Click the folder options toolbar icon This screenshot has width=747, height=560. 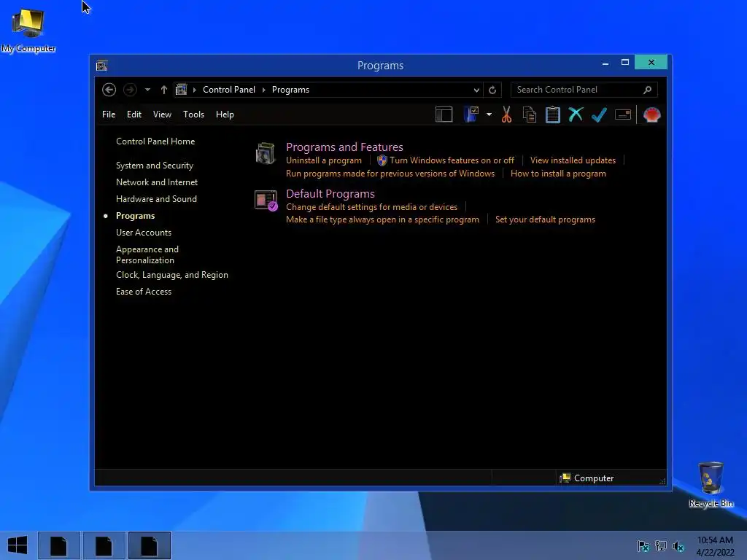click(471, 114)
